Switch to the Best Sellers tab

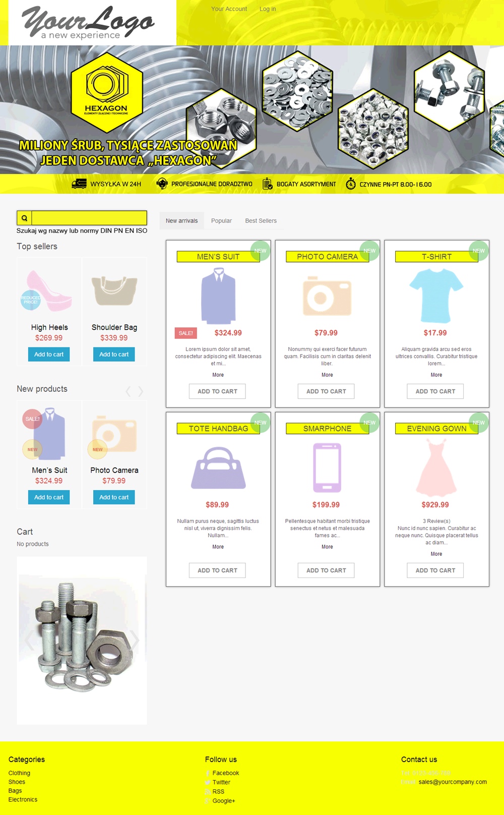261,221
